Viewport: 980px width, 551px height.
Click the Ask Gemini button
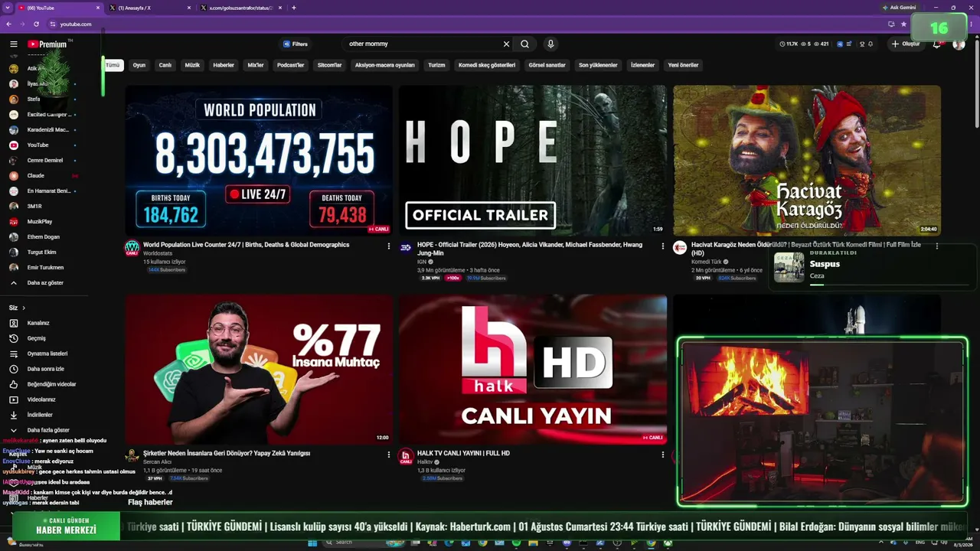[899, 8]
